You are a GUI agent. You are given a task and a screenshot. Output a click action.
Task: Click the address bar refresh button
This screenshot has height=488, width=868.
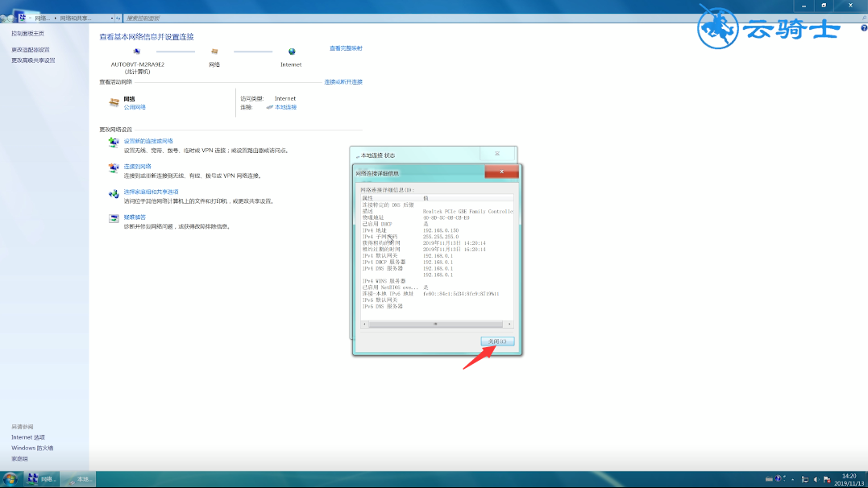pyautogui.click(x=118, y=19)
